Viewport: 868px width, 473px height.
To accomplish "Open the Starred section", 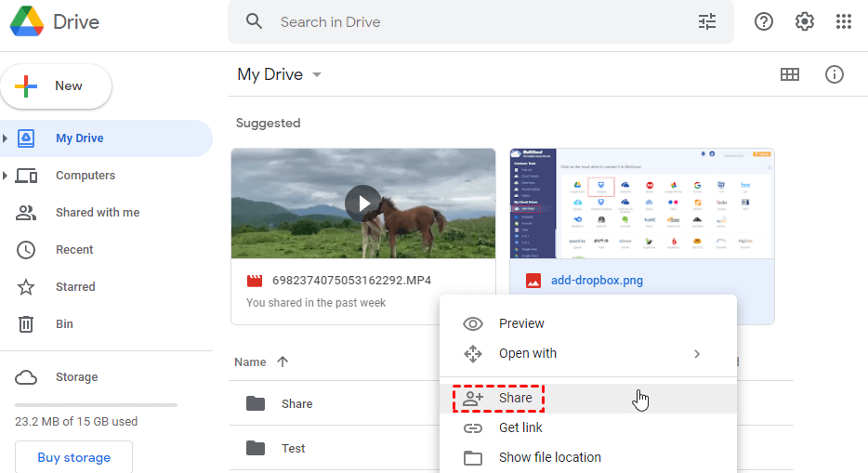I will pyautogui.click(x=75, y=287).
